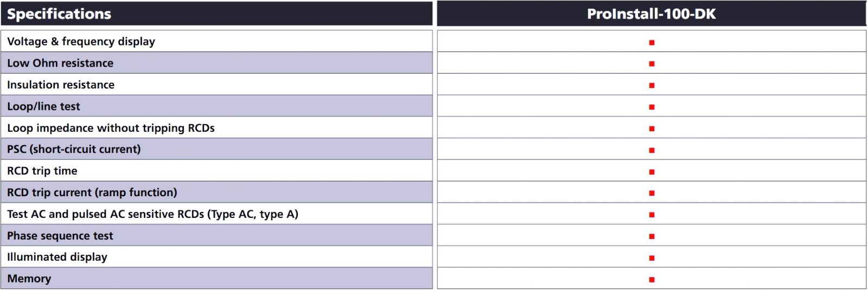Image resolution: width=868 pixels, height=290 pixels.
Task: Click the Voltage & frequency display label
Action: [81, 42]
